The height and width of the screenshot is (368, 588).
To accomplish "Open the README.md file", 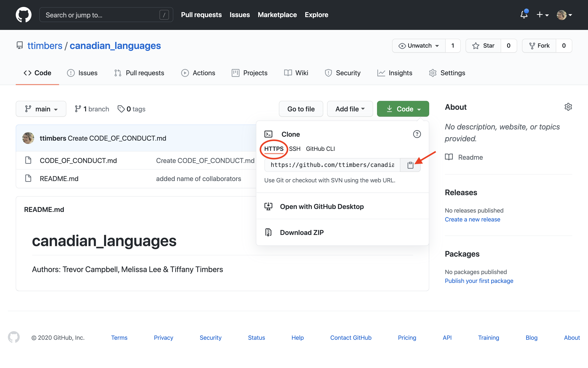I will tap(59, 179).
